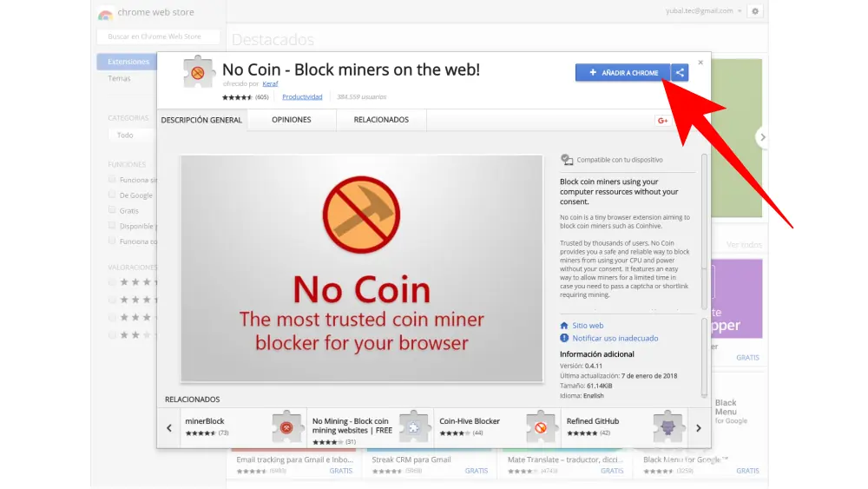
Task: Open the minerBlock related extension
Action: [x=244, y=427]
